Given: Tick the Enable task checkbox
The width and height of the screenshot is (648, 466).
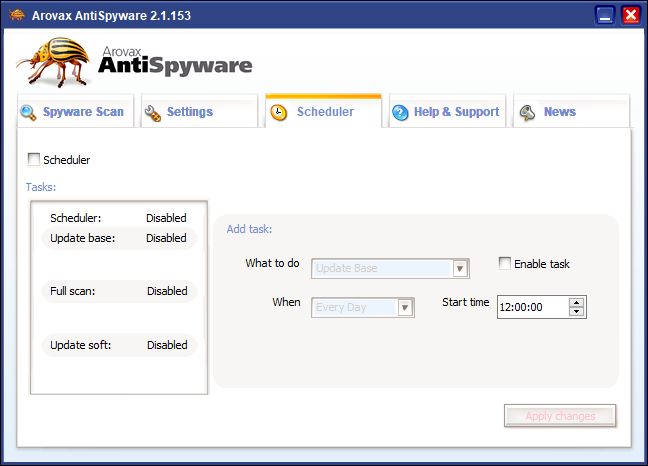Looking at the screenshot, I should click(x=505, y=263).
